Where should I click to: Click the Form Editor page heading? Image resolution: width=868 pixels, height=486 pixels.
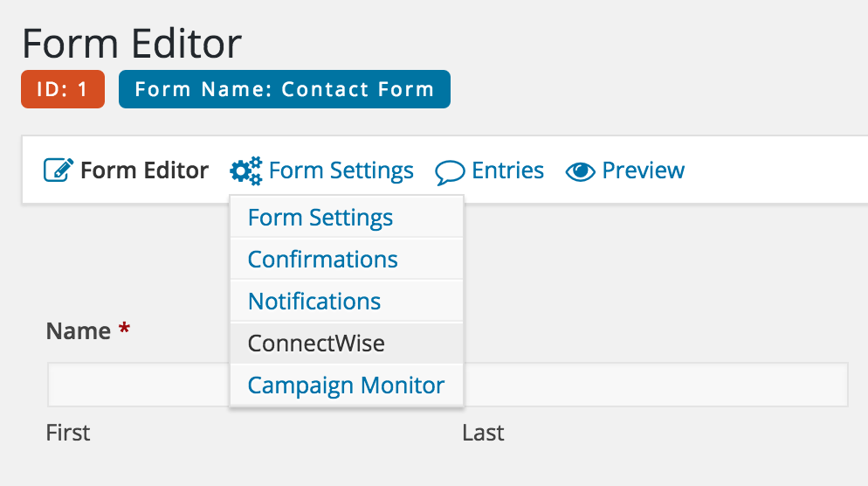(132, 43)
